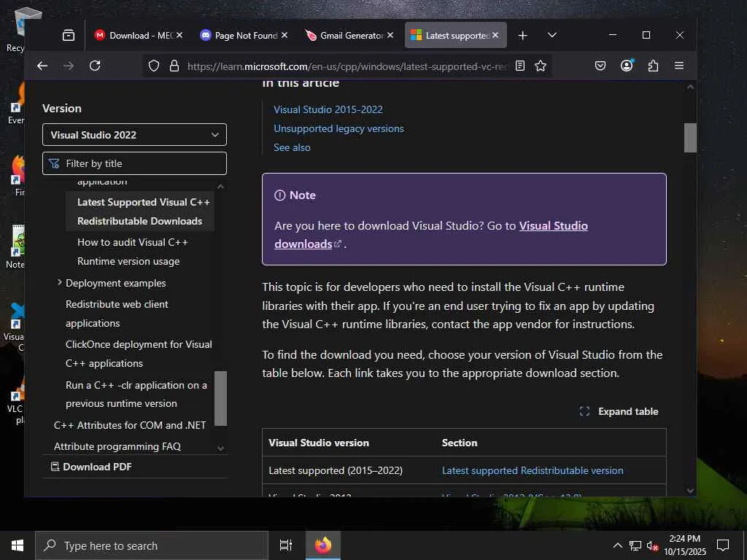Show hidden system tray icons

click(617, 545)
